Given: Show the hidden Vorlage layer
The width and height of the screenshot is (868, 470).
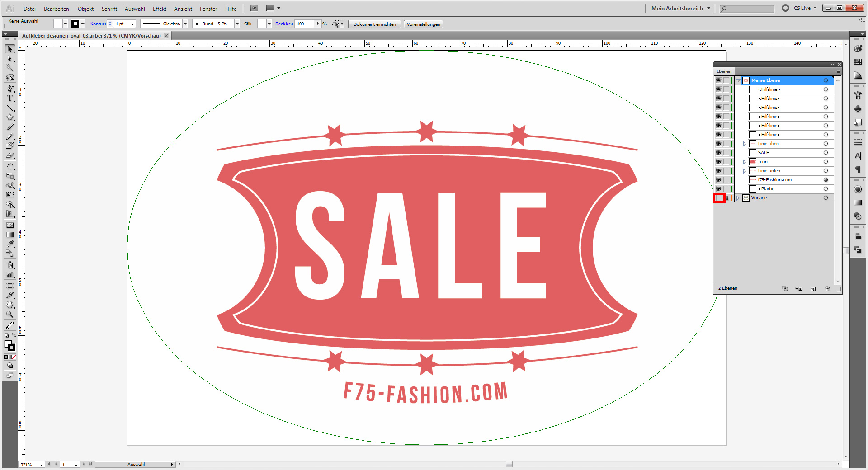Looking at the screenshot, I should point(719,198).
